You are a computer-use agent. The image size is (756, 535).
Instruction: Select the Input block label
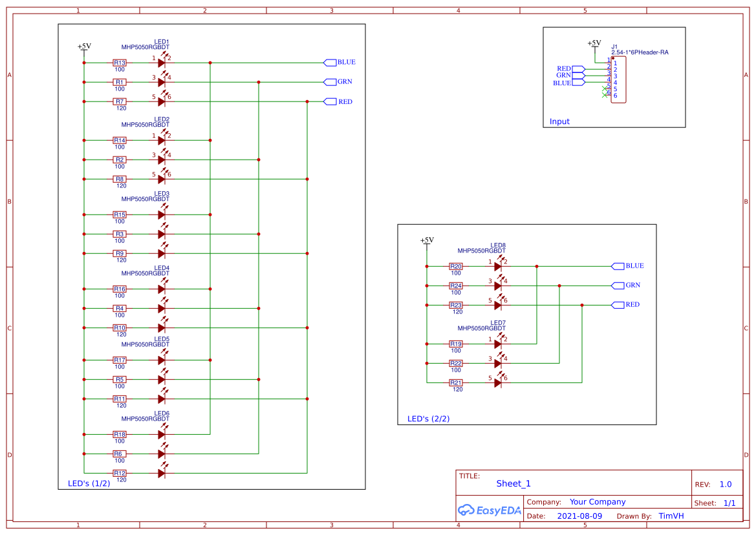559,121
